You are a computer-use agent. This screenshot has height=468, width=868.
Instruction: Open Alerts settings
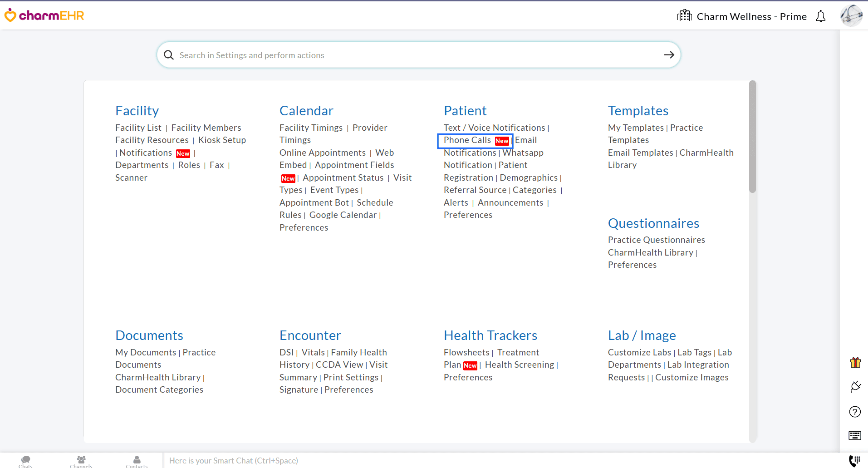[x=456, y=202]
